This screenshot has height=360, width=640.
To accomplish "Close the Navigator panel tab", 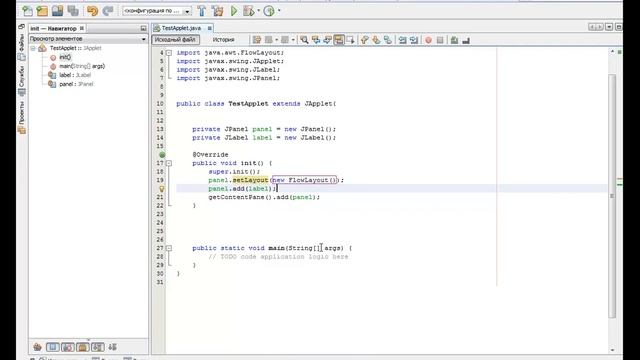I will pyautogui.click(x=82, y=28).
